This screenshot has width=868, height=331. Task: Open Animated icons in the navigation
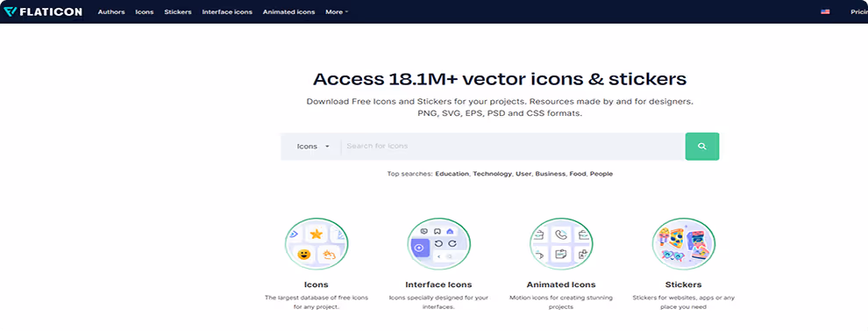[289, 11]
